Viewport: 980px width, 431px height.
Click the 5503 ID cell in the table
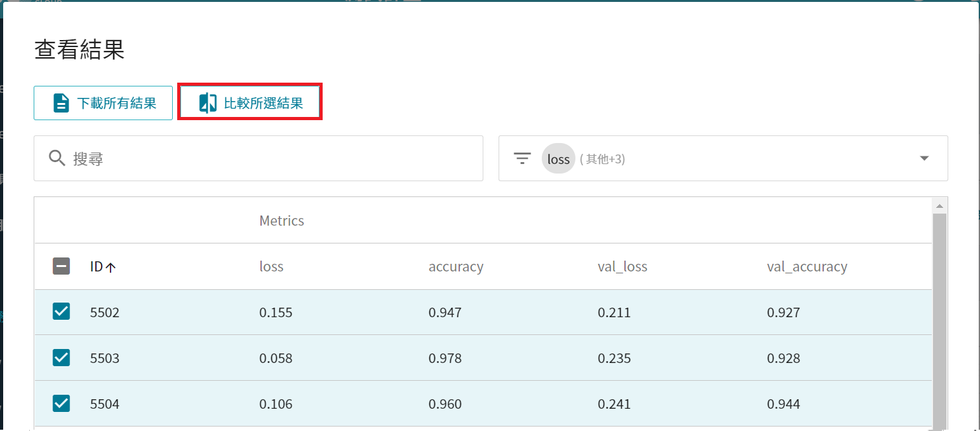[x=105, y=359]
